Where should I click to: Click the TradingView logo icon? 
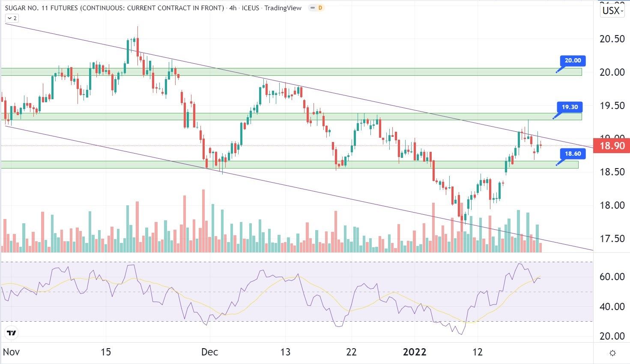tap(12, 333)
